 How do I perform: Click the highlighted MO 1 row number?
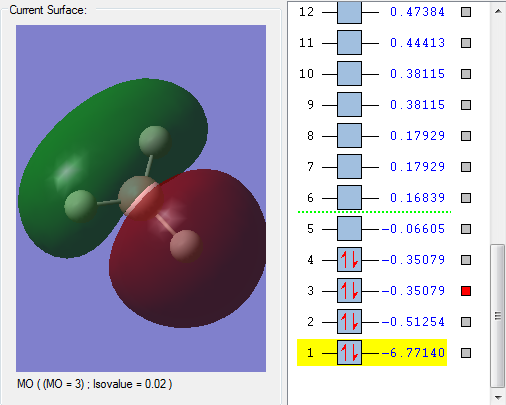pyautogui.click(x=310, y=353)
